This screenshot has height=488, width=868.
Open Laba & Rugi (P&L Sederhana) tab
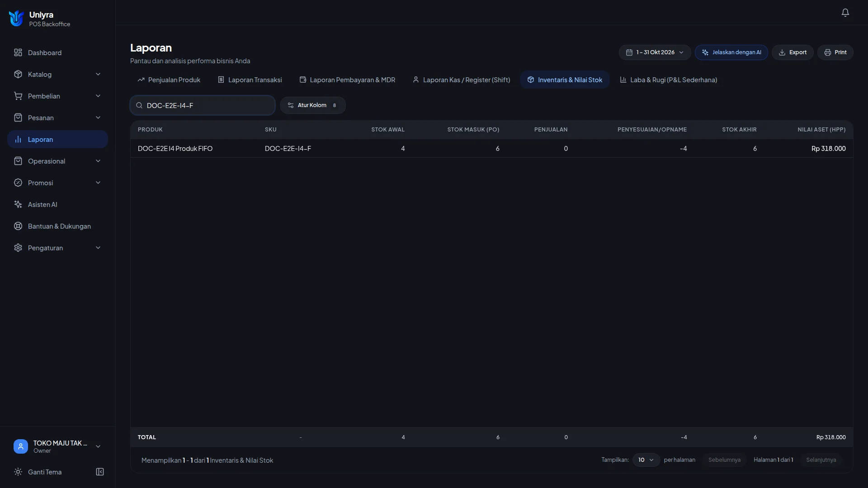668,80
